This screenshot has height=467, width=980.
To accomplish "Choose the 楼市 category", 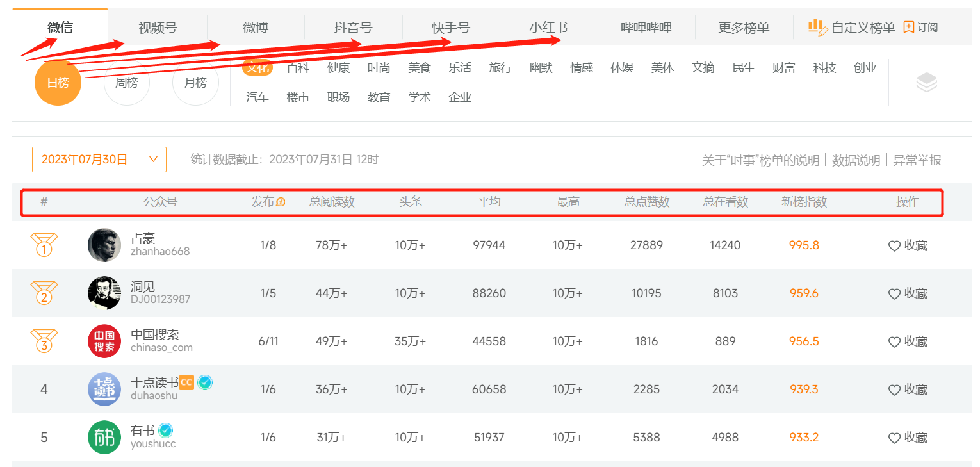I will click(x=298, y=97).
